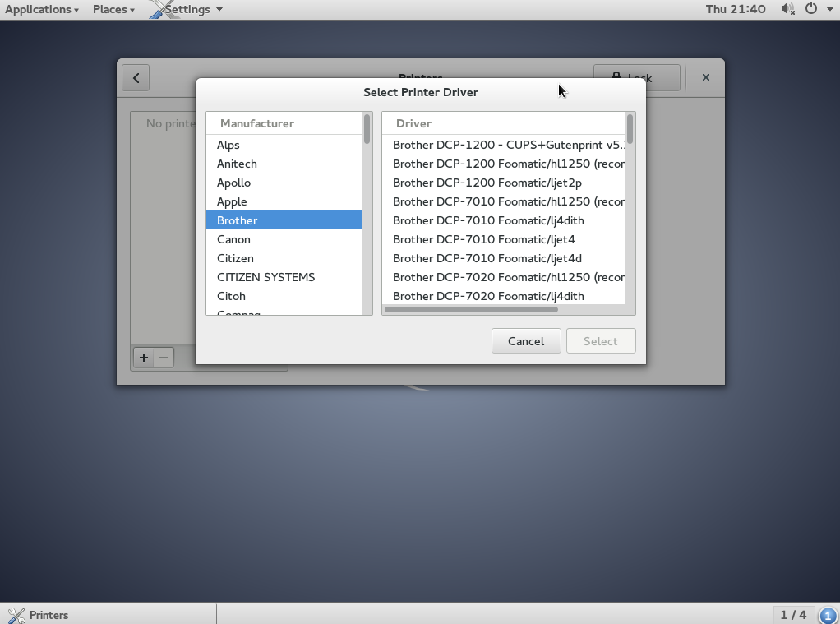Select Brother manufacturer row

pyautogui.click(x=284, y=220)
